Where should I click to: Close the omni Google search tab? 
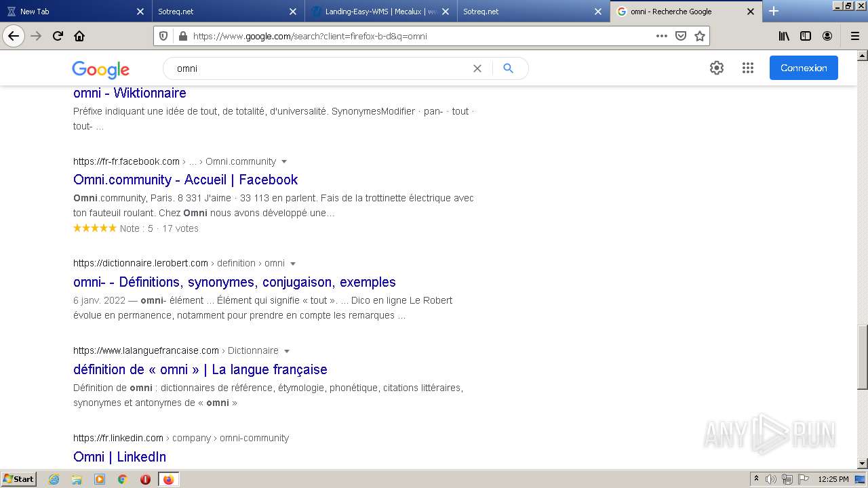[751, 12]
